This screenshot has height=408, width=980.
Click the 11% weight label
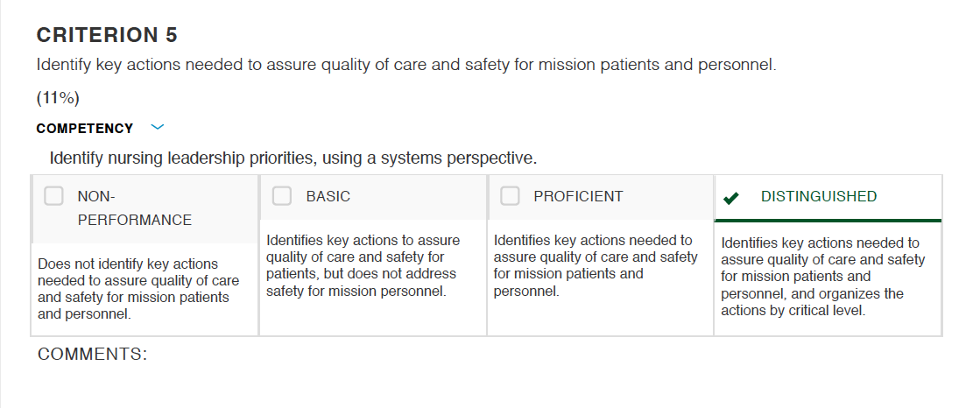(58, 98)
